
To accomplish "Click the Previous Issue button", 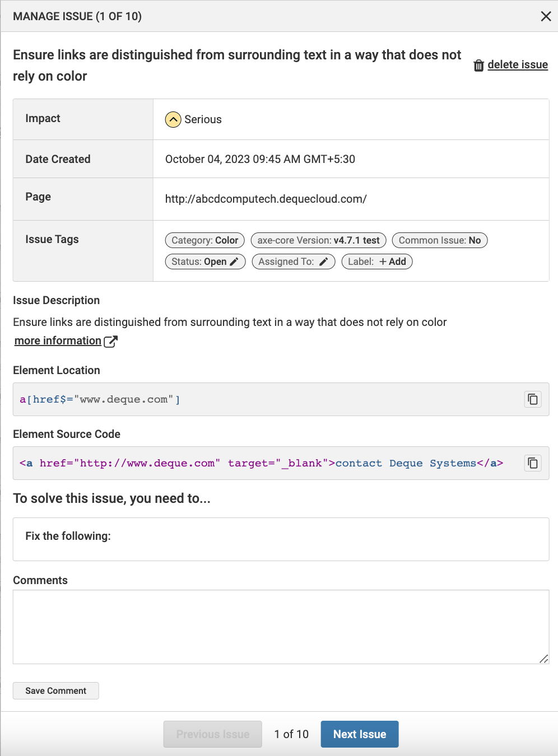I will tap(212, 734).
